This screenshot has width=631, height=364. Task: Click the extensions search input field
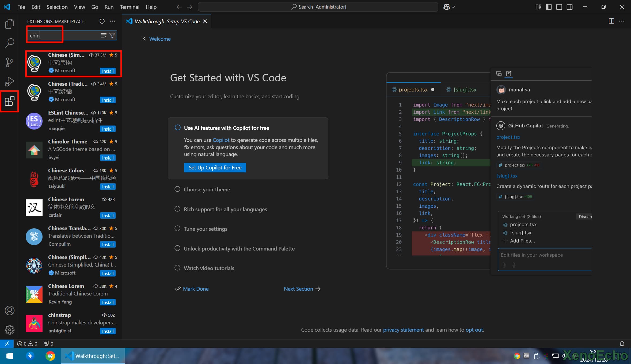coord(64,35)
